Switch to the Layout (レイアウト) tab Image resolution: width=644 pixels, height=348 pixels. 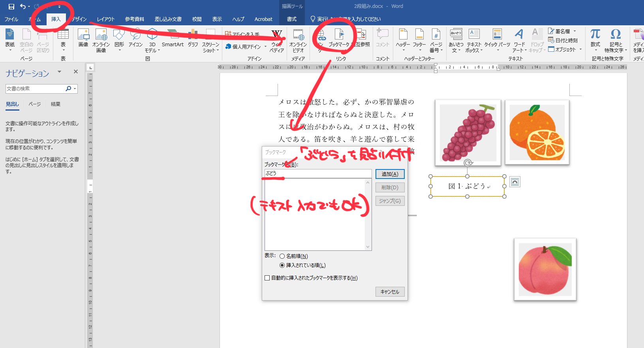click(x=106, y=19)
